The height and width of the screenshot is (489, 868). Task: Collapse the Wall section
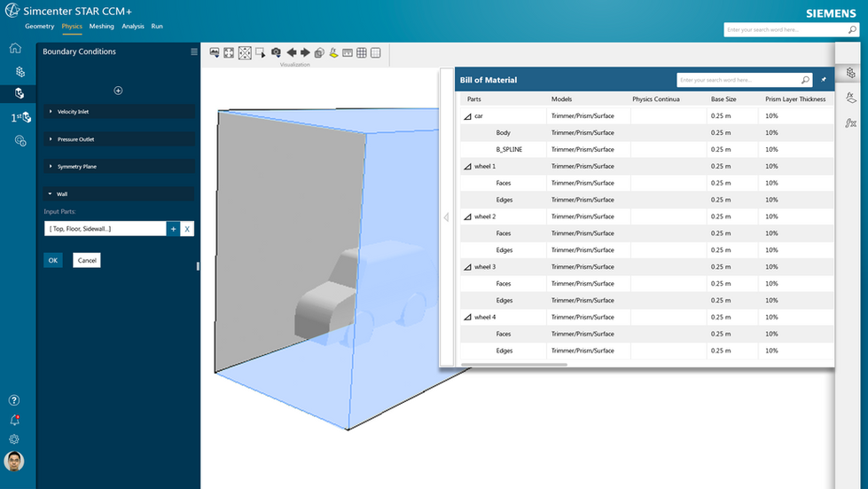pyautogui.click(x=119, y=193)
